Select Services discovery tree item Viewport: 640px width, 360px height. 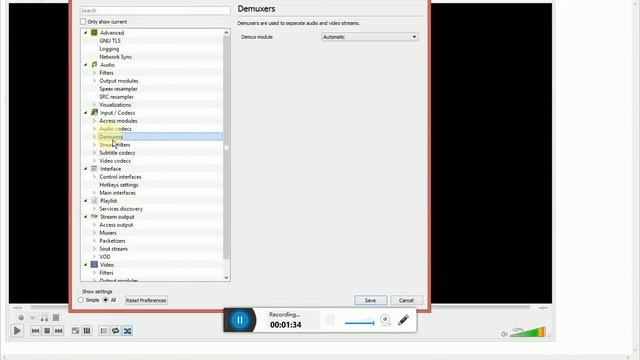(121, 209)
